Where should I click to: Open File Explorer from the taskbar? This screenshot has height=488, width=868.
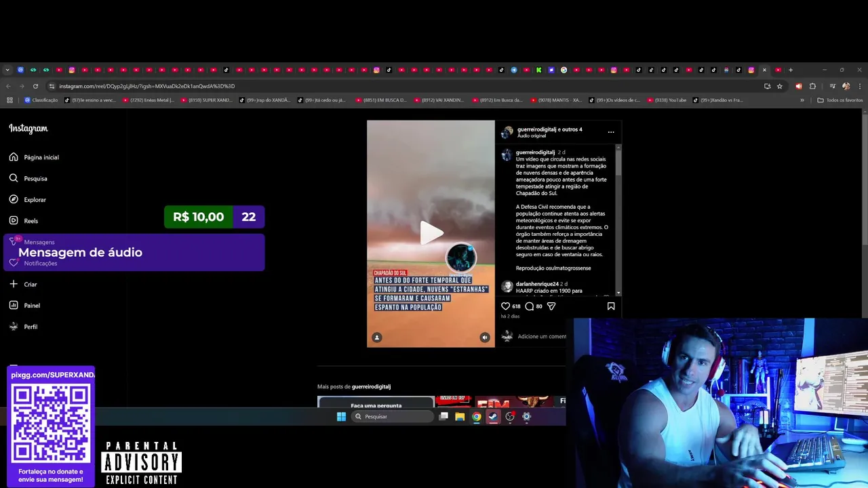tap(460, 417)
